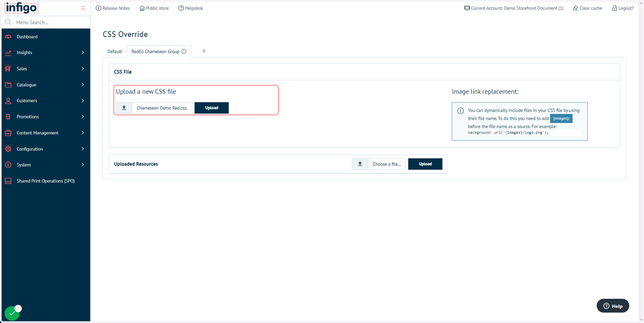Add a new CSS override tab

204,51
